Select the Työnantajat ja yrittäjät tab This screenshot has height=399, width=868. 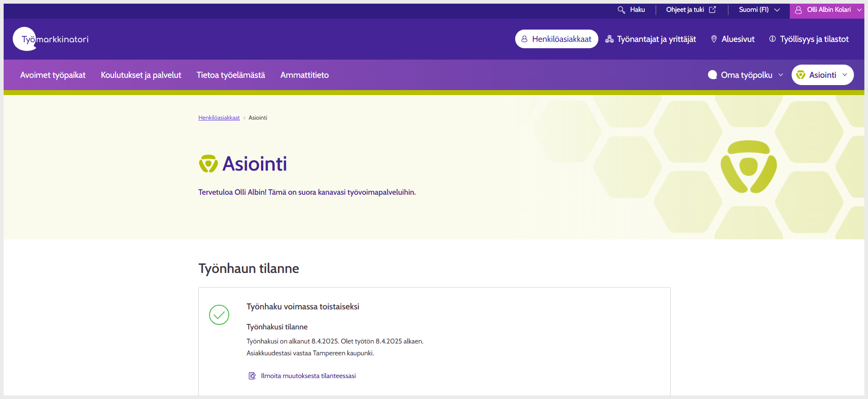click(x=651, y=39)
